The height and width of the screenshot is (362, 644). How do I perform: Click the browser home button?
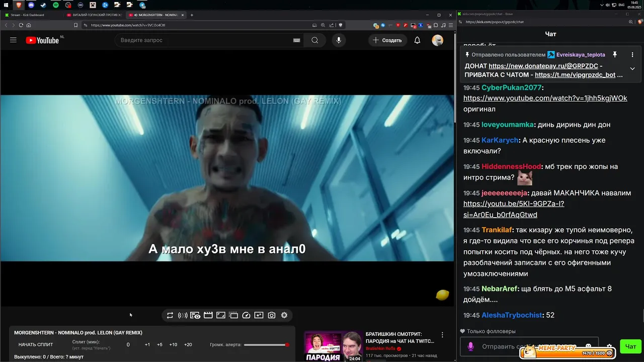[x=29, y=25]
